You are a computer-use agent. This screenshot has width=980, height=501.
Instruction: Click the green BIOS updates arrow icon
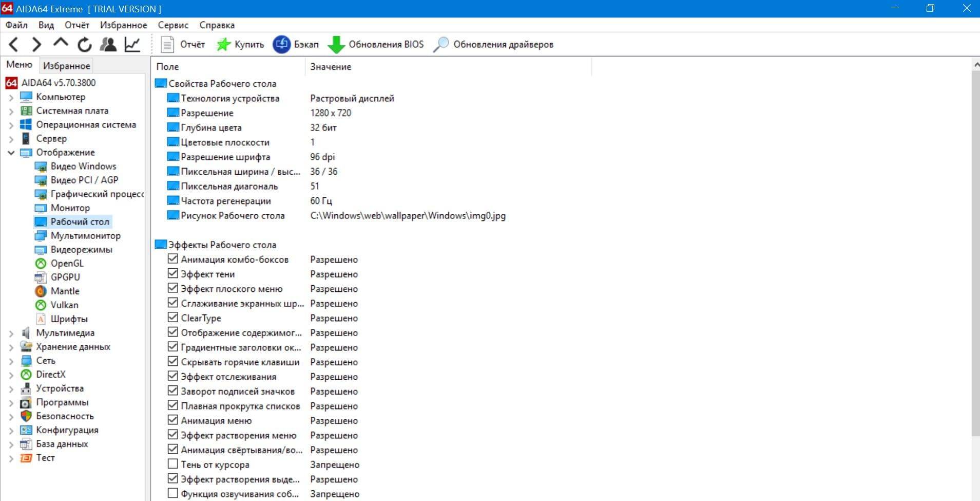coord(336,45)
